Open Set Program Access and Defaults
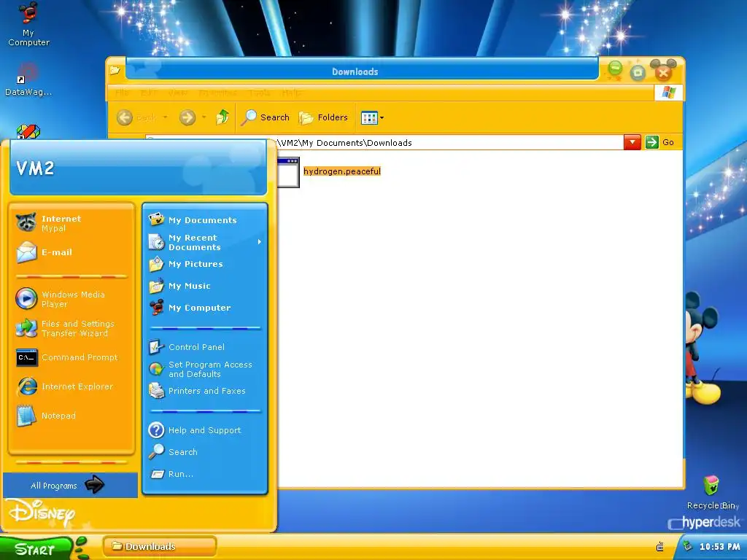Viewport: 747px width, 560px height. 205,369
